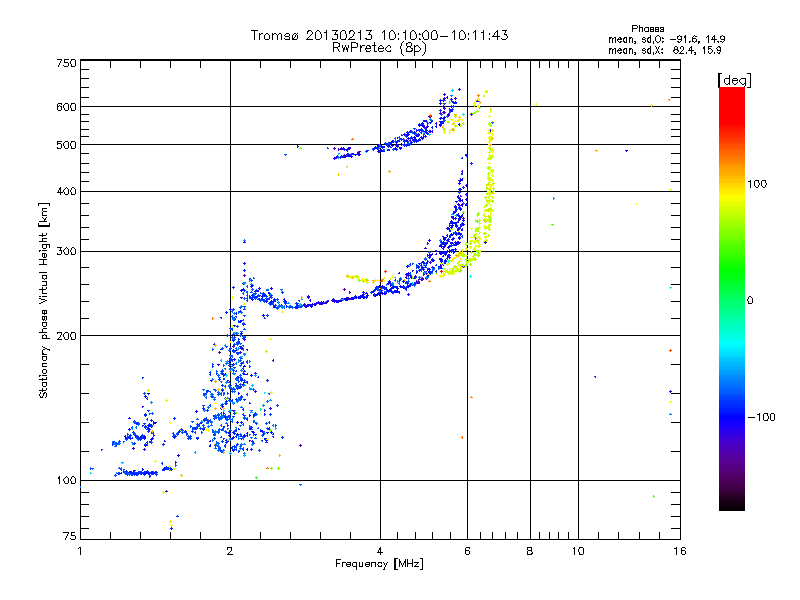
Task: Click the y-axis title 'Stationary phase Virtual Height [km]'
Action: (43, 301)
